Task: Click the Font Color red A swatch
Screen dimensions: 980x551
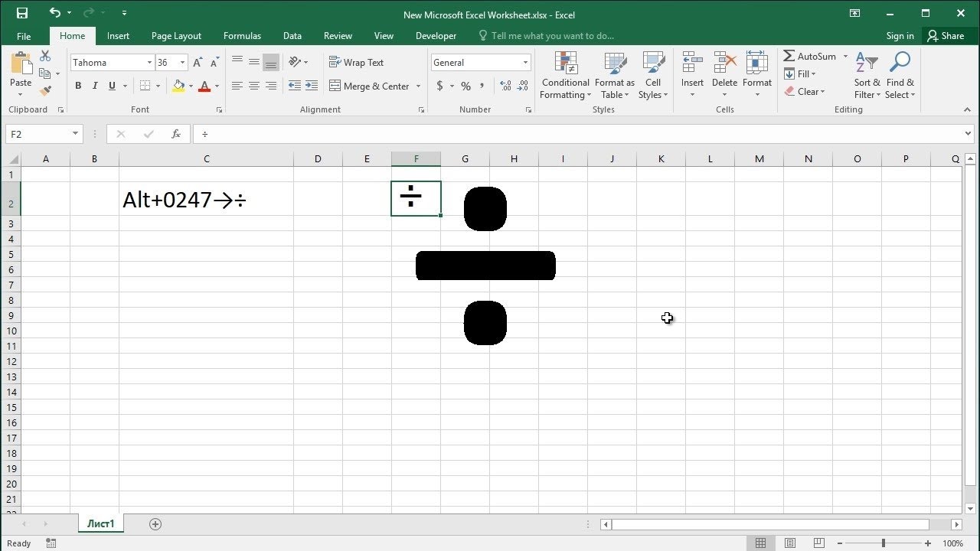Action: click(x=204, y=86)
